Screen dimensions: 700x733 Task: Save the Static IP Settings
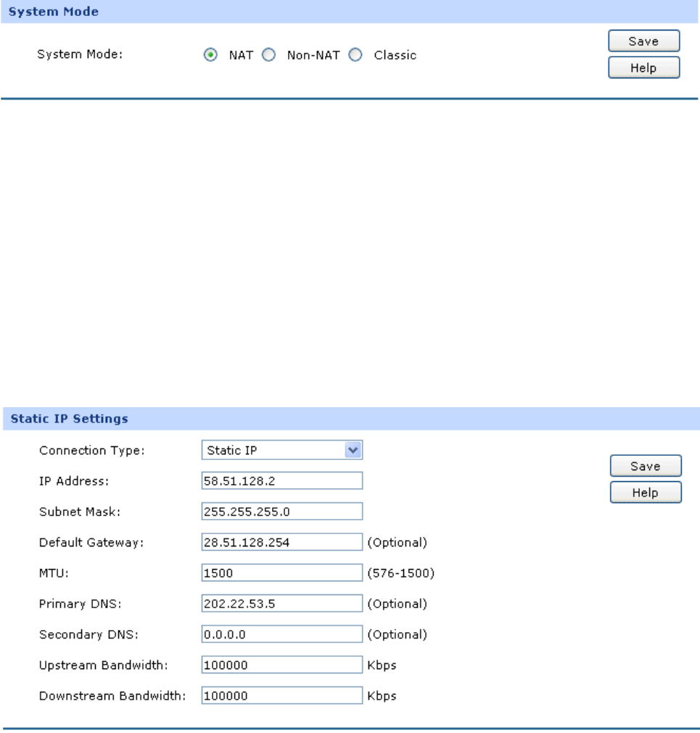point(646,466)
